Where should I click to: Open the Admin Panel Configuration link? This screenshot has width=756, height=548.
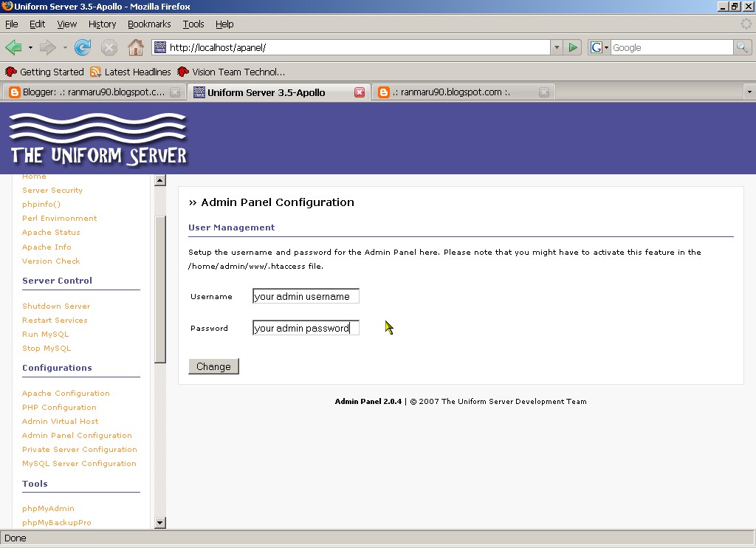(x=77, y=435)
